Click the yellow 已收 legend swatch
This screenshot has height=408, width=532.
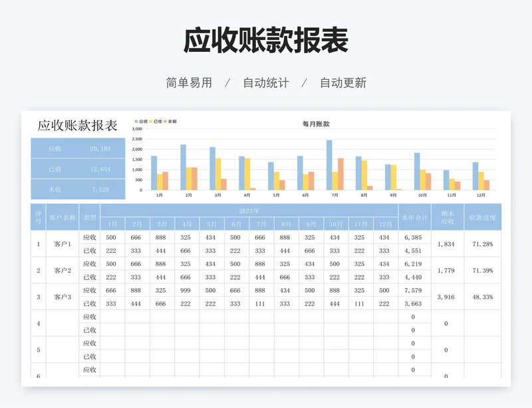point(151,121)
